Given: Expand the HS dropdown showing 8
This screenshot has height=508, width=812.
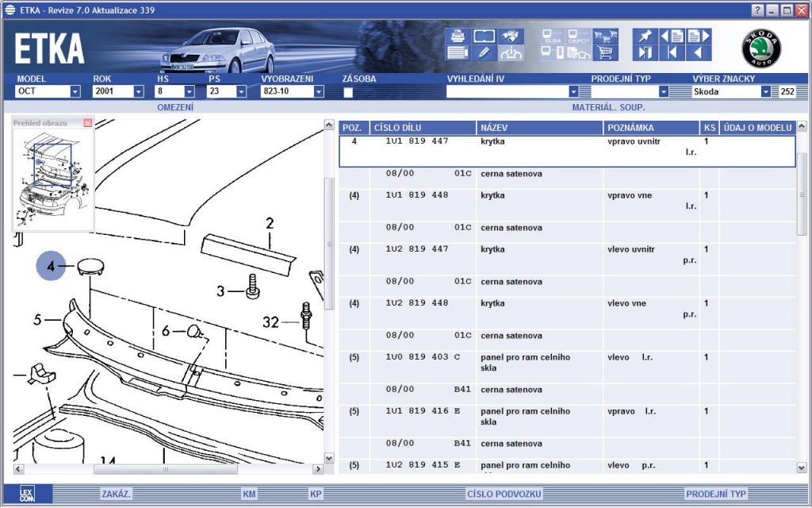Looking at the screenshot, I should (x=190, y=92).
